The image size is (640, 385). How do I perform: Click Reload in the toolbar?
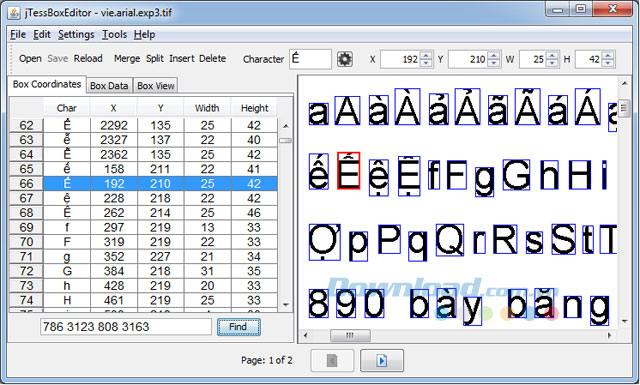click(x=88, y=59)
